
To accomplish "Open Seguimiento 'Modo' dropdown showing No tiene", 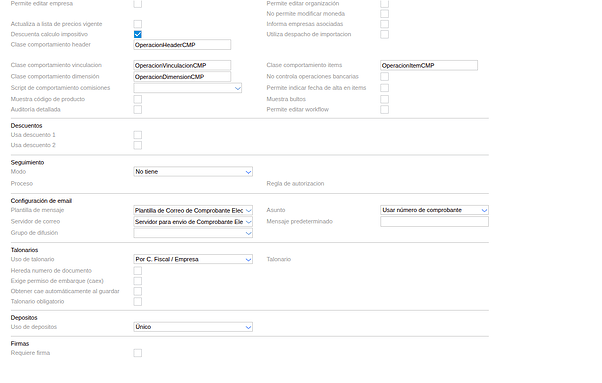I will point(193,172).
